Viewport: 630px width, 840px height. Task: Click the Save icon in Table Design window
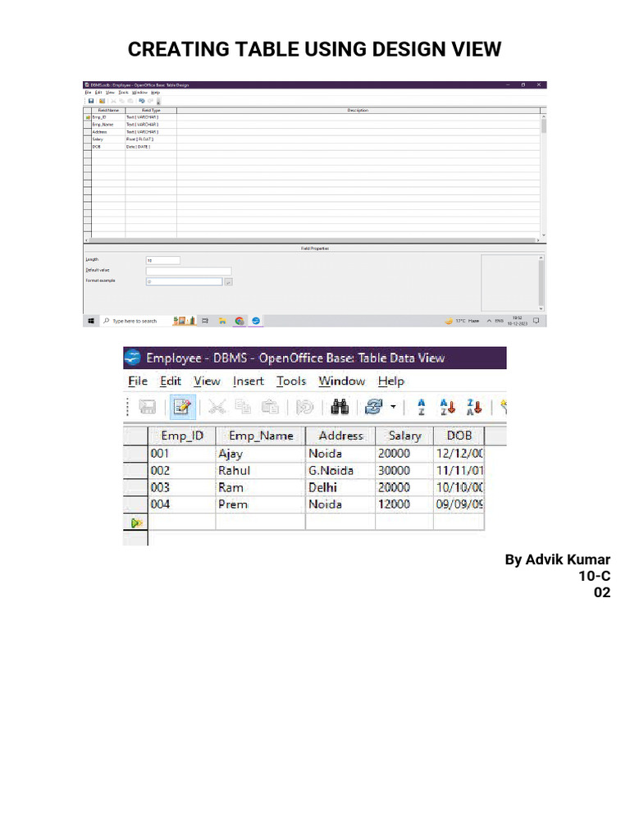click(91, 101)
